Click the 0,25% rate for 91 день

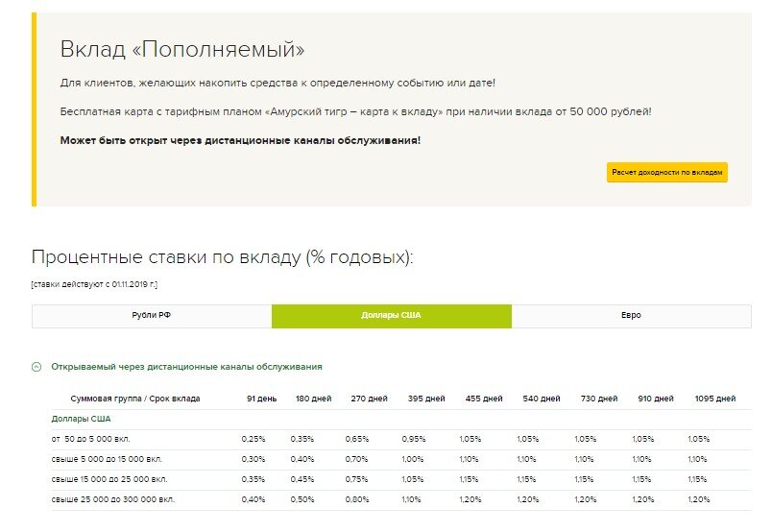coord(253,440)
